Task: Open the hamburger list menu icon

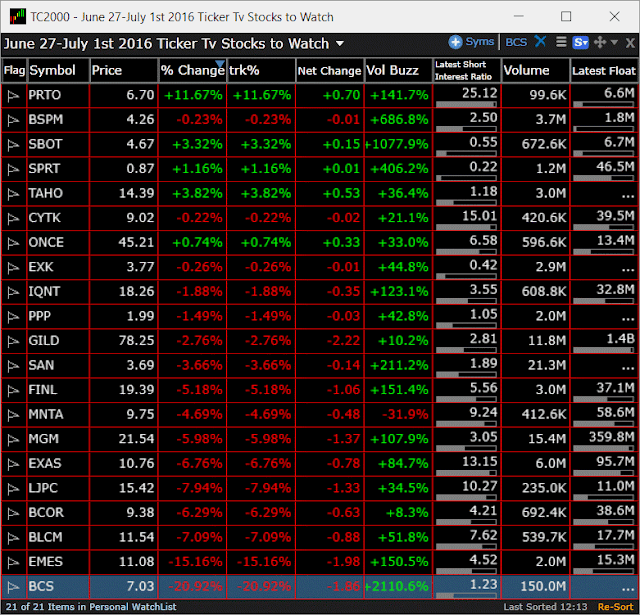Action: click(x=561, y=42)
